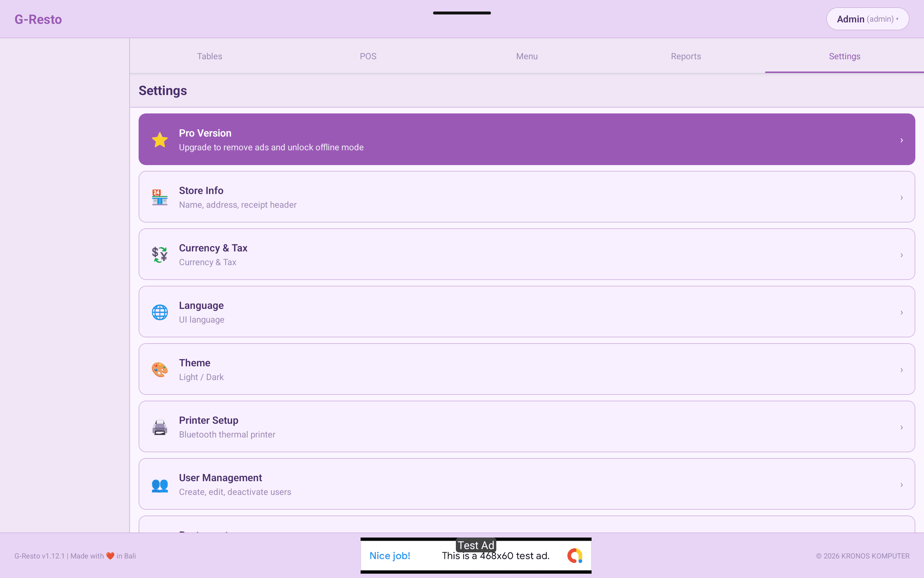
Task: Select the Settings tab
Action: (x=845, y=56)
